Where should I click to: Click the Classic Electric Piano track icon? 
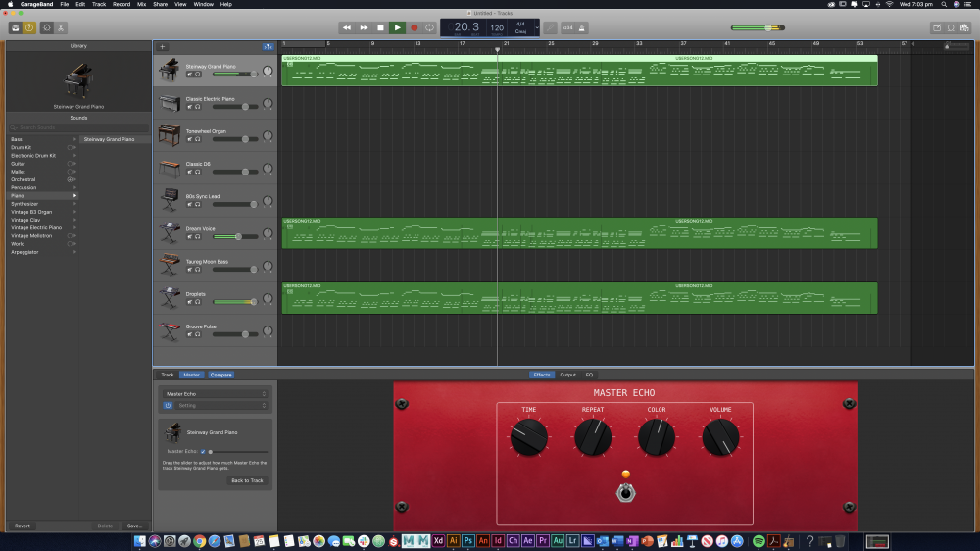coord(169,103)
